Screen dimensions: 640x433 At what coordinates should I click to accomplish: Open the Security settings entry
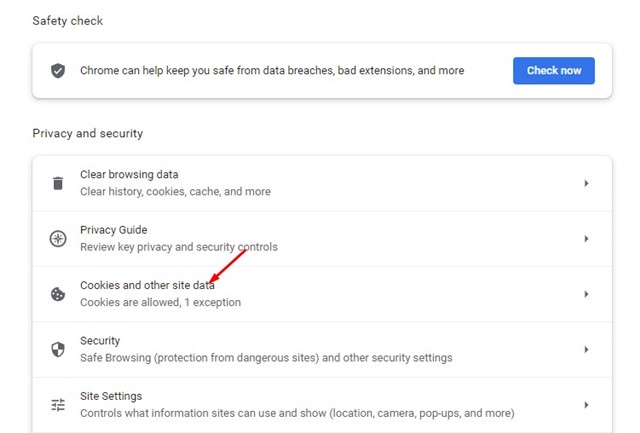tap(322, 350)
